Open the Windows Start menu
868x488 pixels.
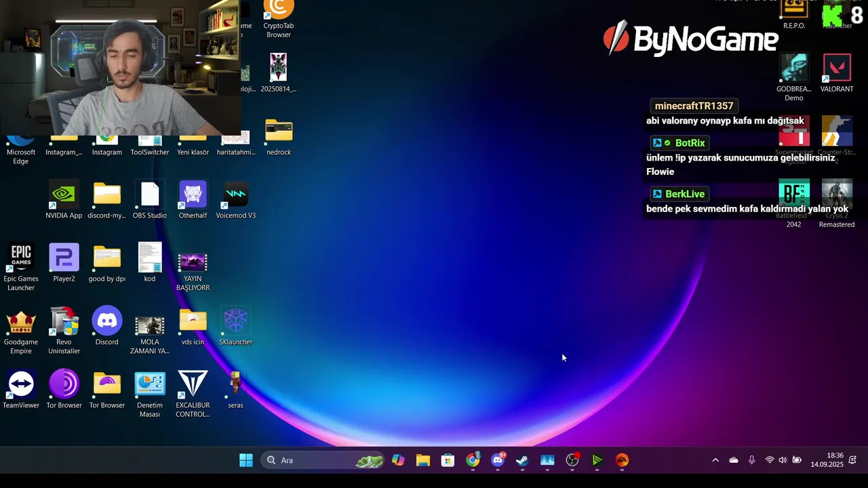(246, 460)
